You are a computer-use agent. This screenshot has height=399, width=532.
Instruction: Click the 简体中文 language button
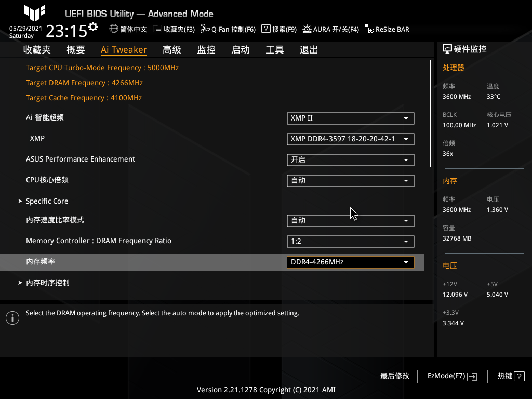tap(128, 29)
